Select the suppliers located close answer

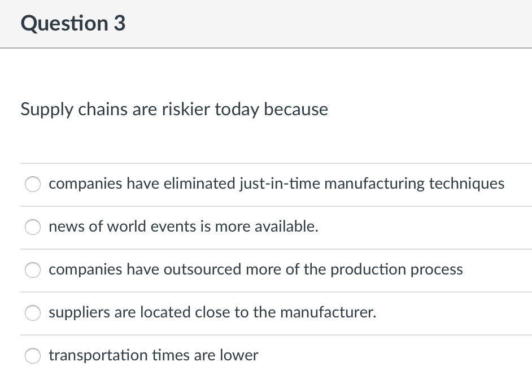33,313
